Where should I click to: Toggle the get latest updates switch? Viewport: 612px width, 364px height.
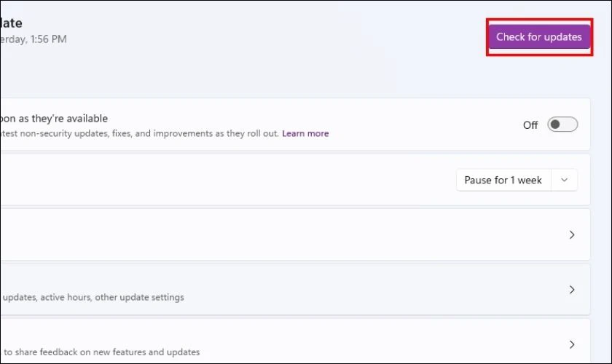point(562,124)
